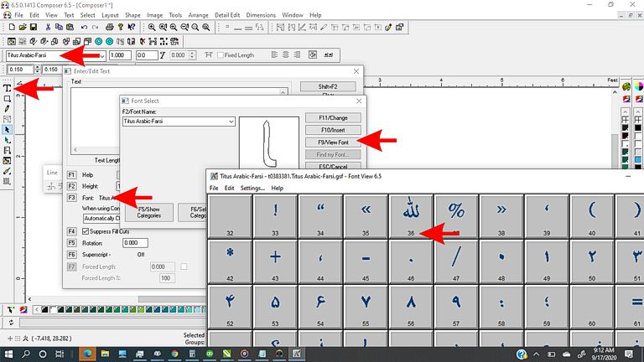Click the Print icon
This screenshot has height=362, width=644.
click(x=109, y=27)
